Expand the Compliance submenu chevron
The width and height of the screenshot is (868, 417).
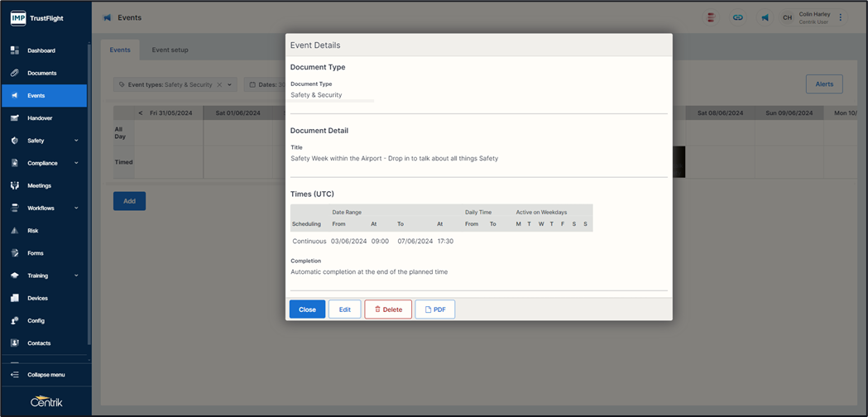click(x=76, y=163)
